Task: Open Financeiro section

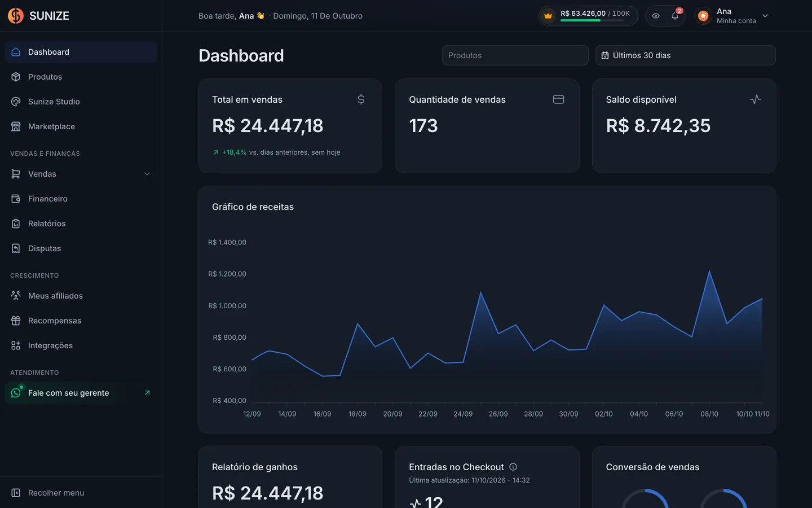Action: tap(81, 199)
